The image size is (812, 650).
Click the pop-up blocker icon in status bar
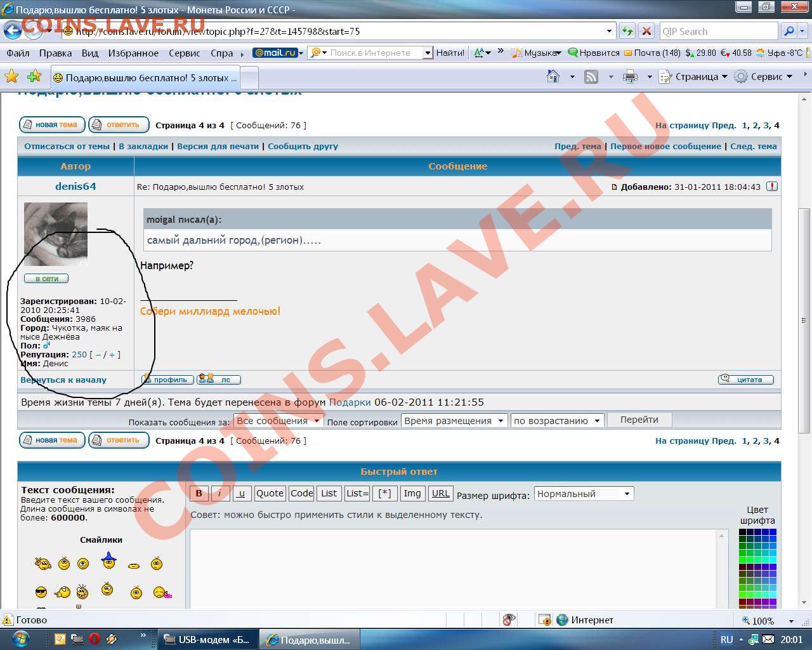pos(508,620)
